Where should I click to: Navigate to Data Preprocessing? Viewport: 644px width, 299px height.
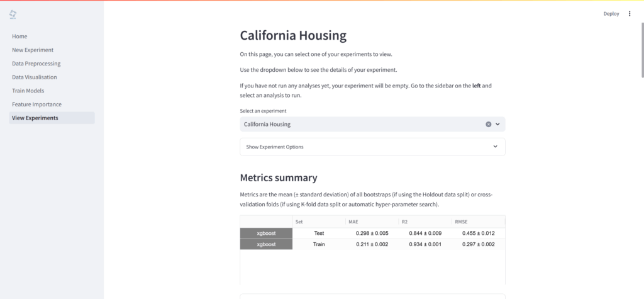tap(36, 64)
